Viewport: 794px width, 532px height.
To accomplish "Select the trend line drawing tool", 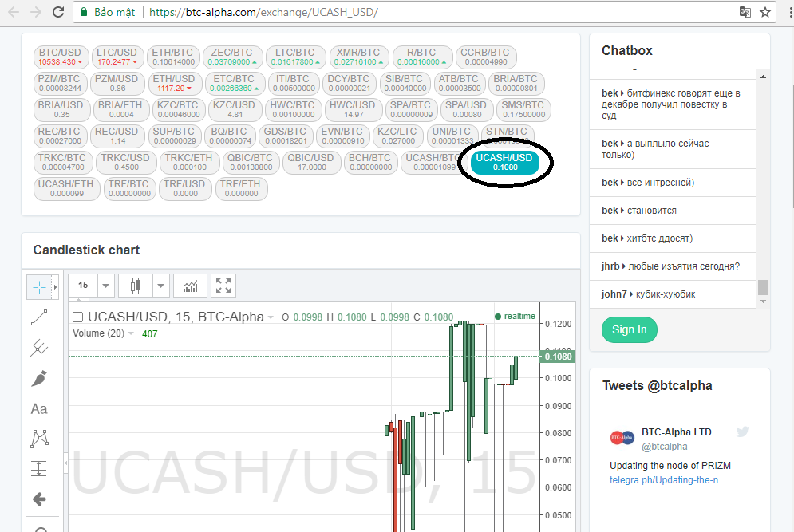I will tap(39, 317).
